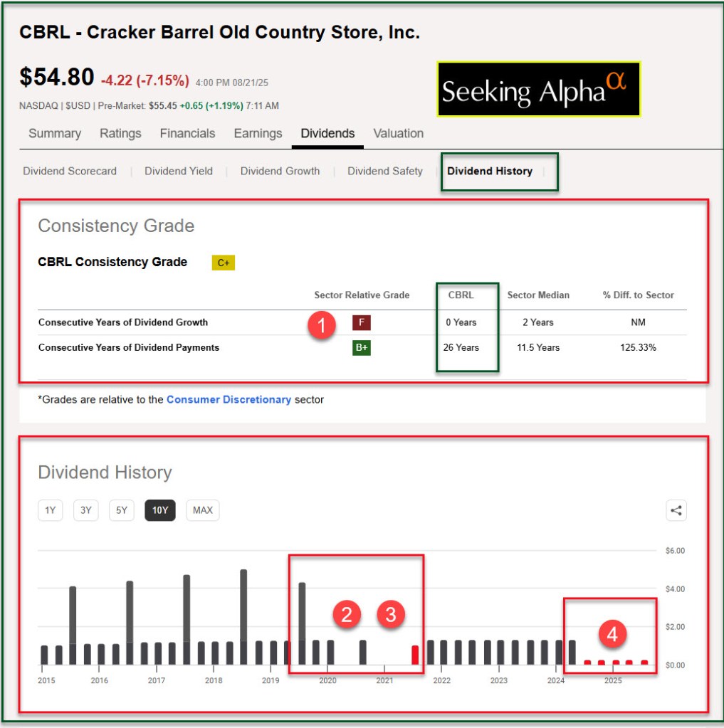
Task: Click the B+ sector relative grade badge
Action: pos(361,348)
